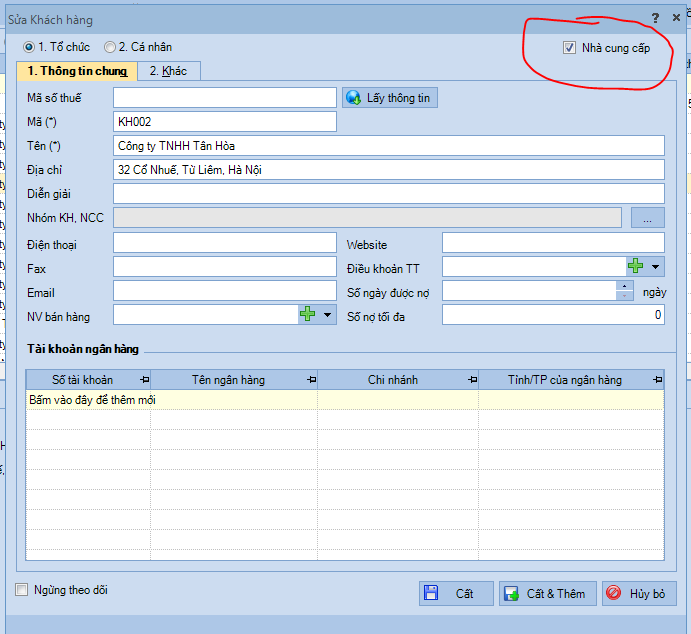Click the Lấy thông tin button

tap(390, 98)
